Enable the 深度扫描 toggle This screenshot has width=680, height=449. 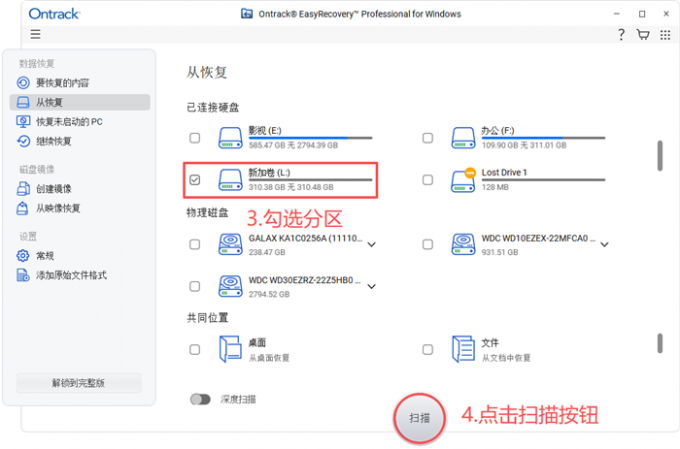click(x=200, y=399)
